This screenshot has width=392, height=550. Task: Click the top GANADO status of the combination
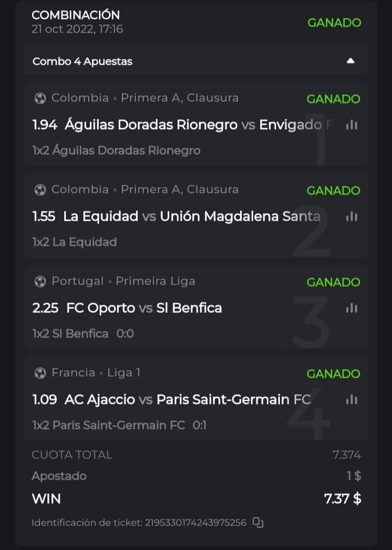coord(334,22)
